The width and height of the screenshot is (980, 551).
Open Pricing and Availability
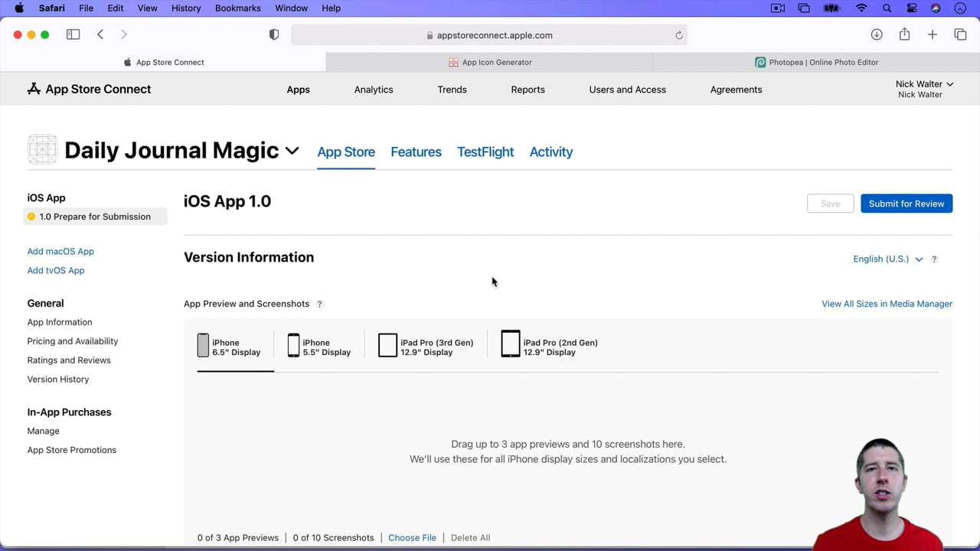[x=73, y=341]
